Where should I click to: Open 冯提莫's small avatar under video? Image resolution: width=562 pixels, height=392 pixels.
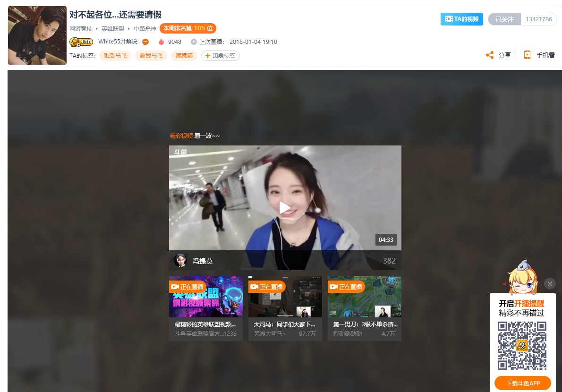(180, 261)
